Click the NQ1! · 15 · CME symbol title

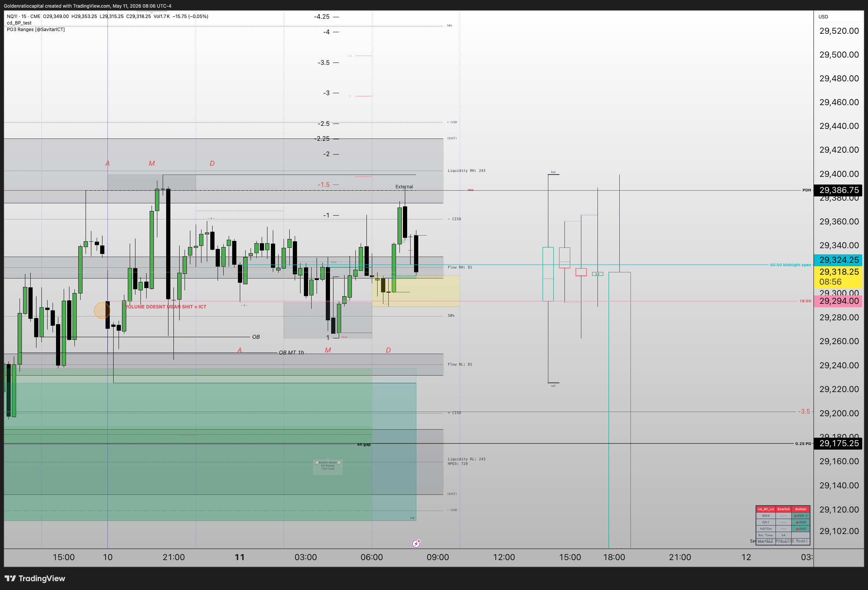23,16
